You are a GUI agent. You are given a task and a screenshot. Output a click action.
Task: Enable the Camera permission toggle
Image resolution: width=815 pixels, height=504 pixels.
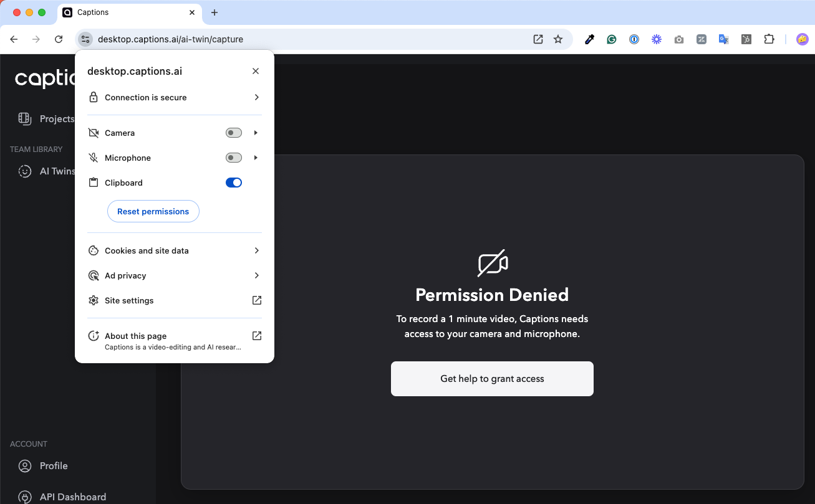[234, 133]
